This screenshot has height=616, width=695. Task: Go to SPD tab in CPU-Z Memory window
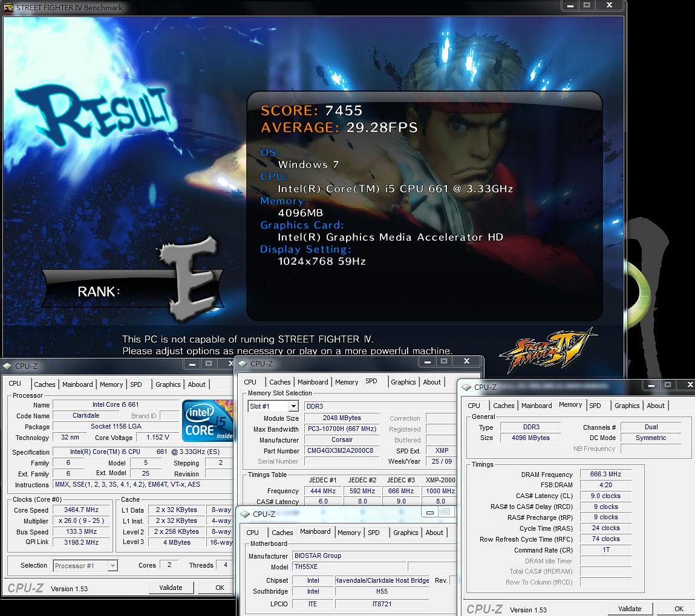click(x=595, y=405)
